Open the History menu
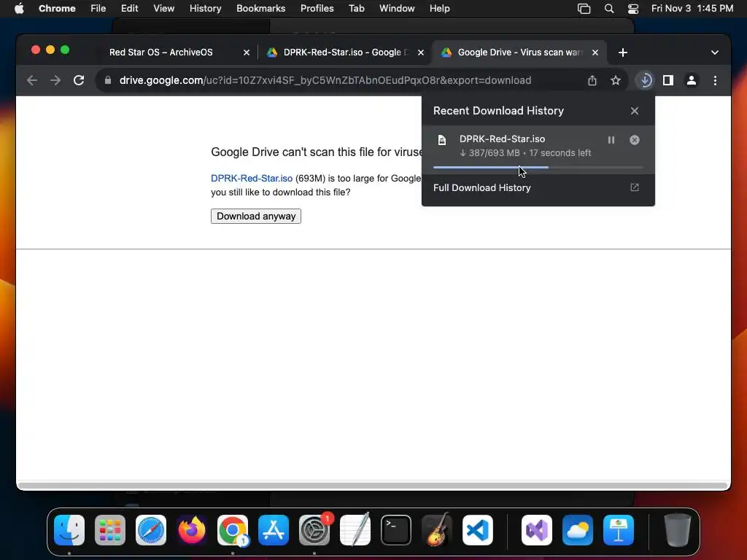This screenshot has height=560, width=747. click(x=205, y=9)
